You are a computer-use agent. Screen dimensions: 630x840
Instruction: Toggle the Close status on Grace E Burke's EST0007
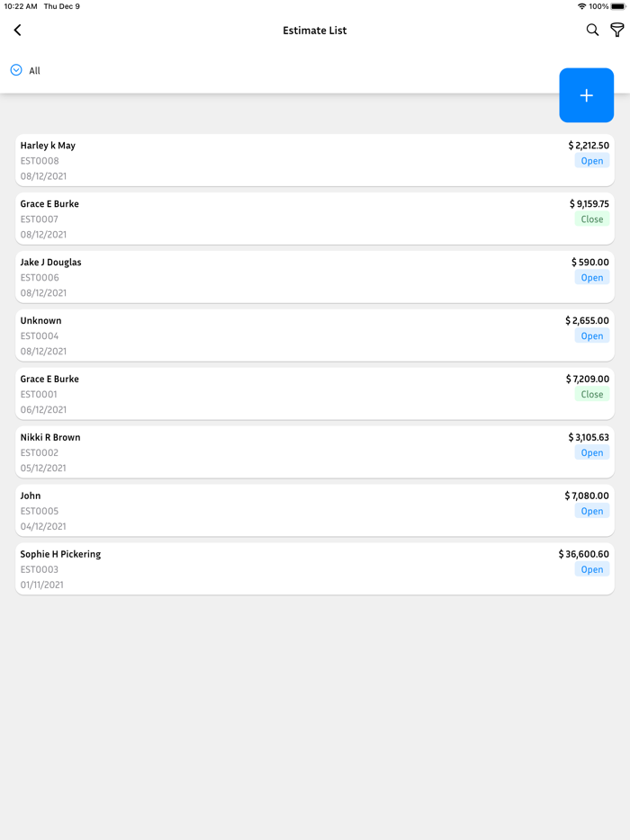point(591,219)
